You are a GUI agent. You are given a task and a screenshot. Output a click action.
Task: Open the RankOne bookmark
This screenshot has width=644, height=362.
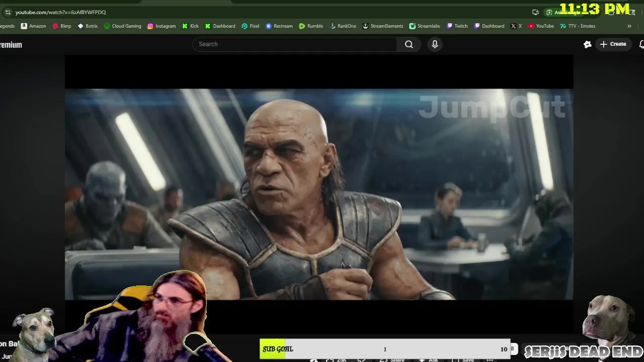pyautogui.click(x=343, y=26)
